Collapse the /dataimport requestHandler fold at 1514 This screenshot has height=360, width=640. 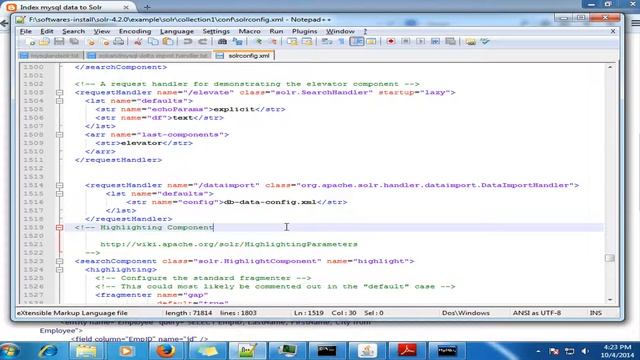(x=60, y=185)
